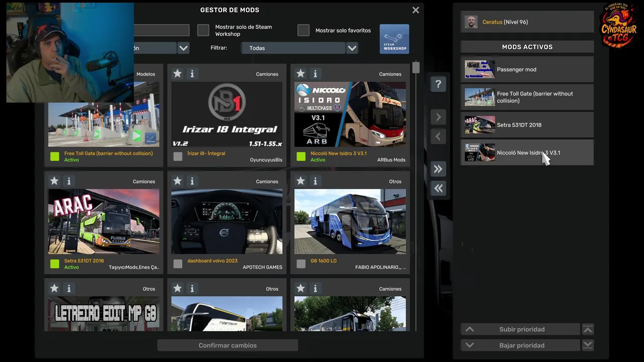Image resolution: width=644 pixels, height=362 pixels.
Task: Uncheck the Niccoló New Isidro 3 V3.1 checkbox
Action: pyautogui.click(x=301, y=156)
